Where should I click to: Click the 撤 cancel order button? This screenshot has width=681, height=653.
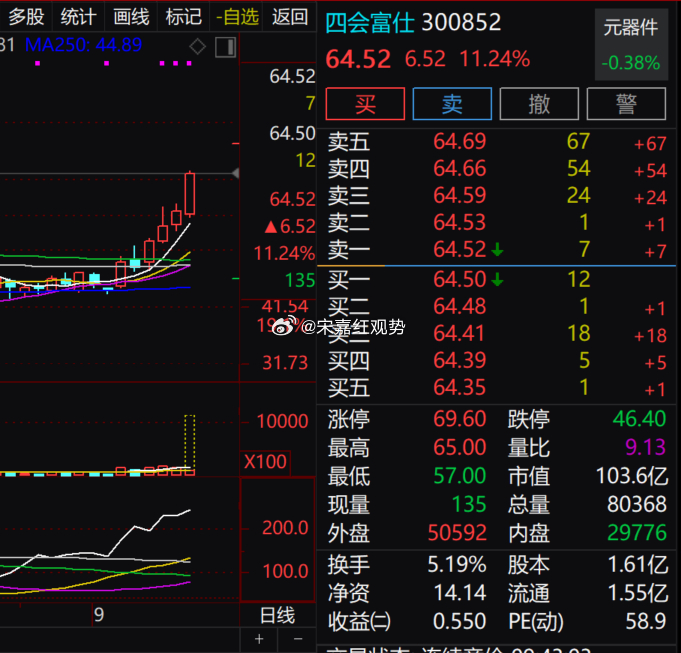point(539,104)
